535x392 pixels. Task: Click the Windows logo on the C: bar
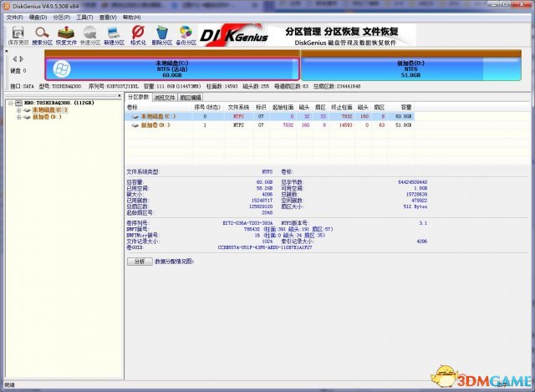point(62,69)
